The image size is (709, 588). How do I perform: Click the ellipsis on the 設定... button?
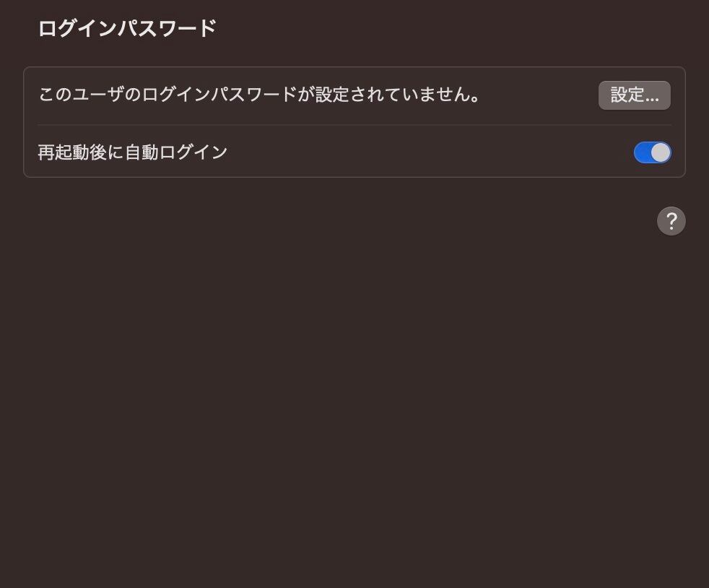[x=652, y=100]
